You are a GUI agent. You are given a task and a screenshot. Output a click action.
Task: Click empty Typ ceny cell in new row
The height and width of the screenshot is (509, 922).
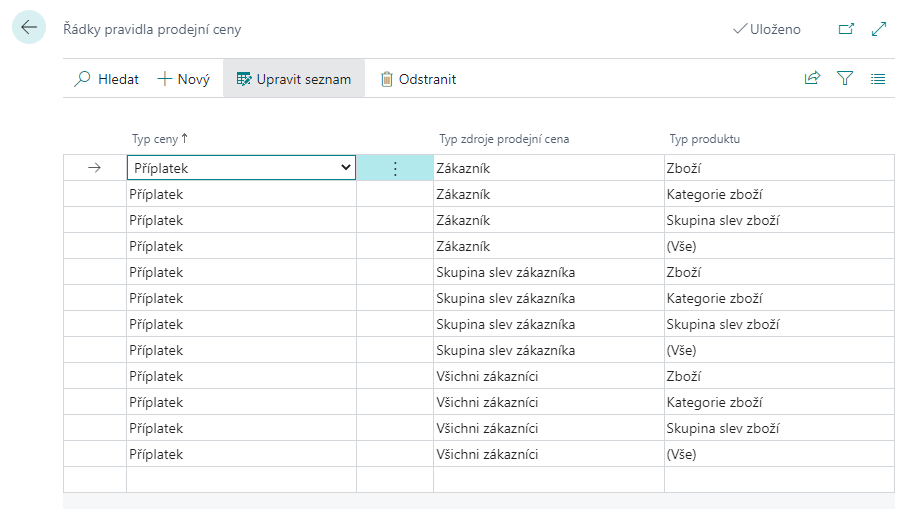(x=240, y=480)
